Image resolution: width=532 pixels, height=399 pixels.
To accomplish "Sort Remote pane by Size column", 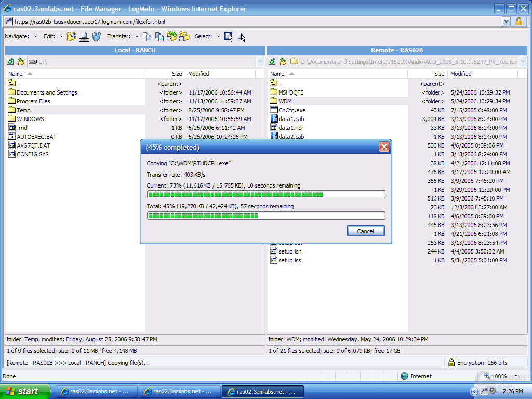I will 428,74.
